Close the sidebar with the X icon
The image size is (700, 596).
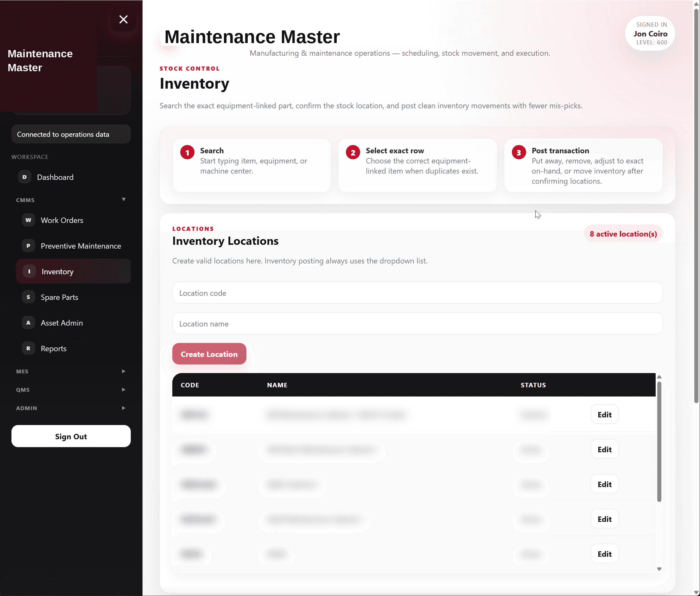point(123,19)
